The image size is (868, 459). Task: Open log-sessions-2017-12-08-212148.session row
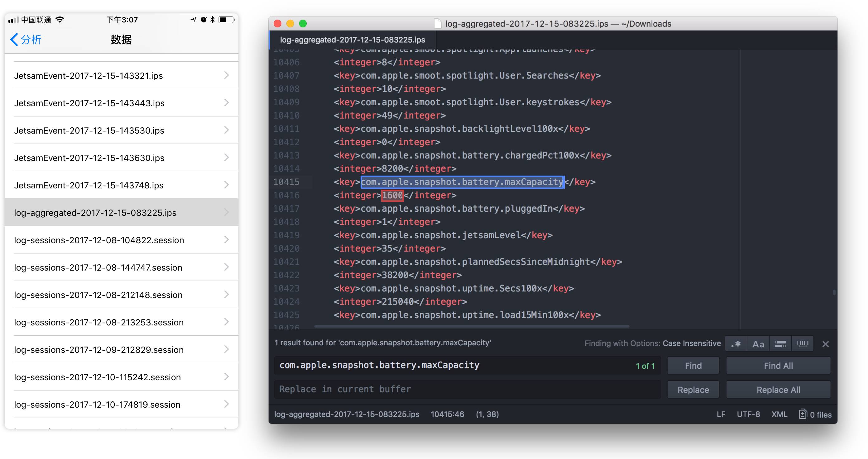click(121, 295)
